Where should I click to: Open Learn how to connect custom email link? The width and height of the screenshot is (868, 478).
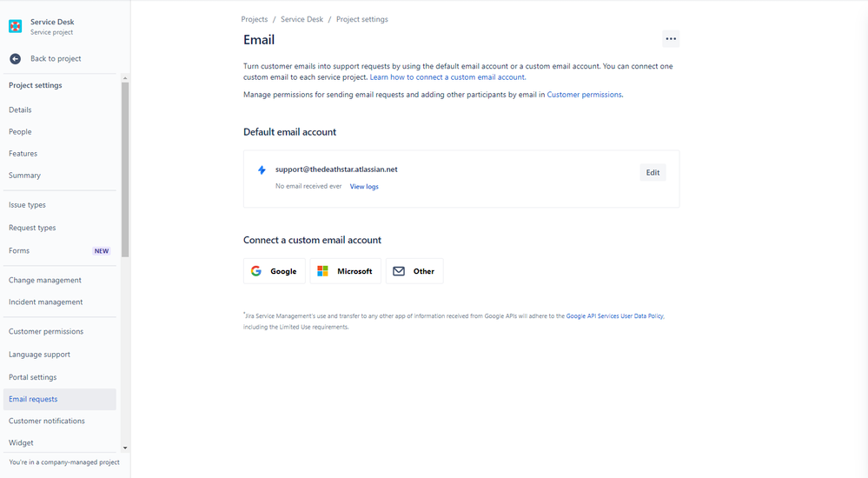coord(447,77)
